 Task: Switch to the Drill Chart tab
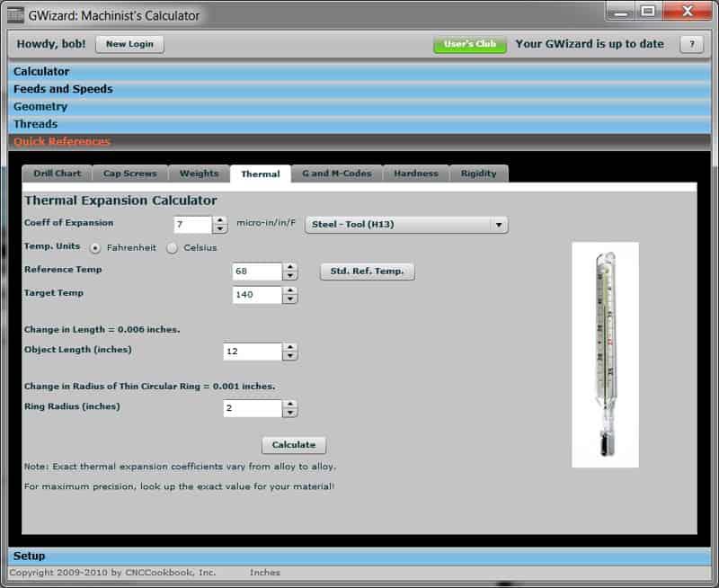(x=56, y=174)
